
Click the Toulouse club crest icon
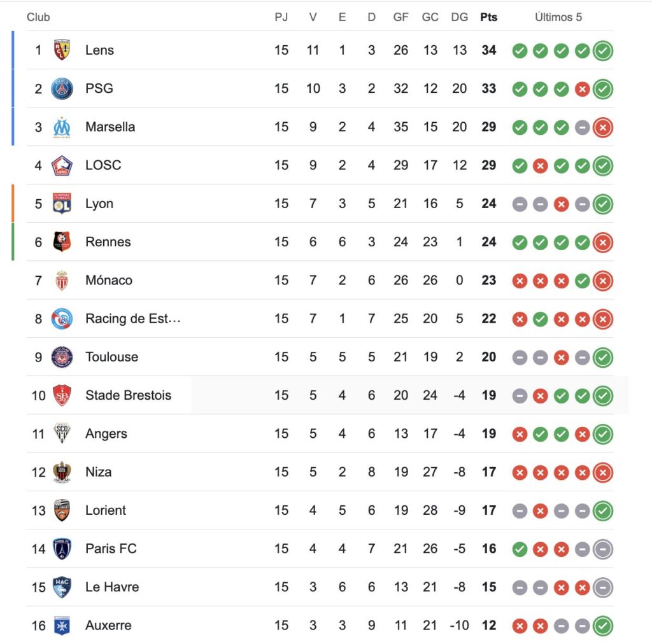62,357
